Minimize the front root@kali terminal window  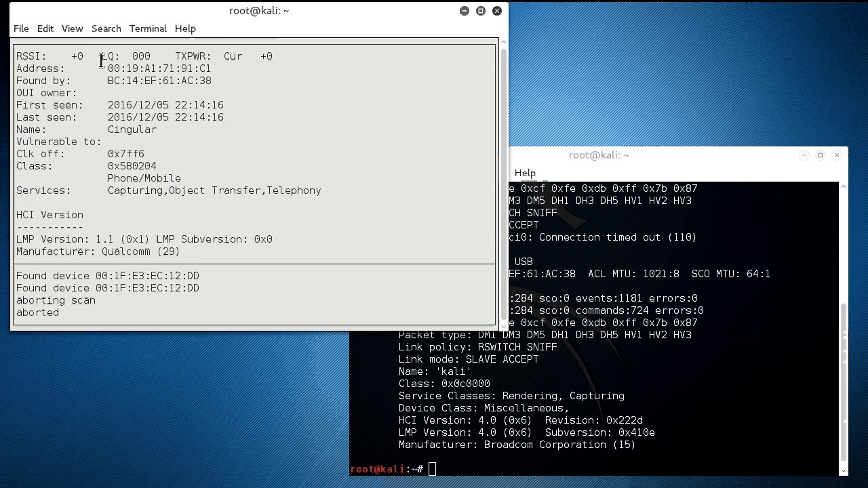click(x=465, y=11)
